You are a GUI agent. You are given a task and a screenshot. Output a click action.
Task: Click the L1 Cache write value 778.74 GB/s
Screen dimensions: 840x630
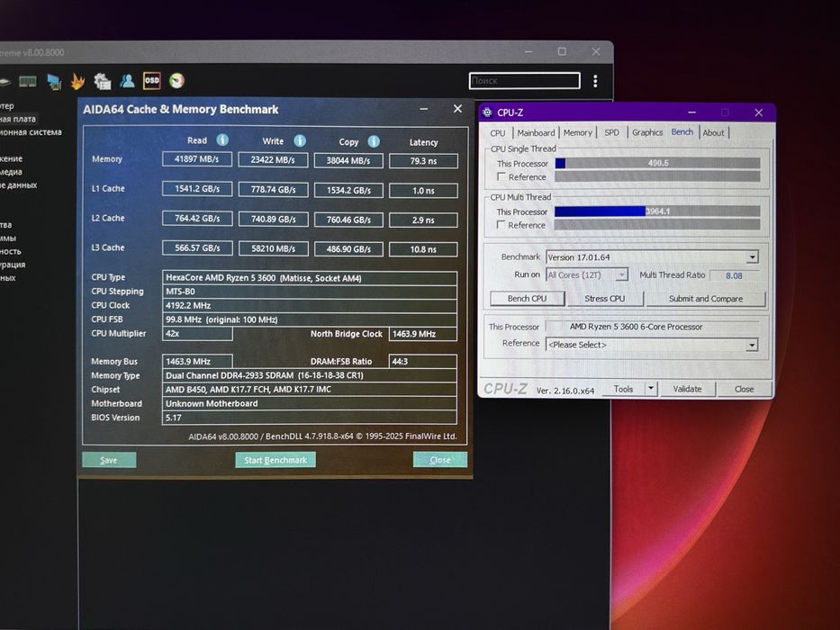pyautogui.click(x=273, y=189)
